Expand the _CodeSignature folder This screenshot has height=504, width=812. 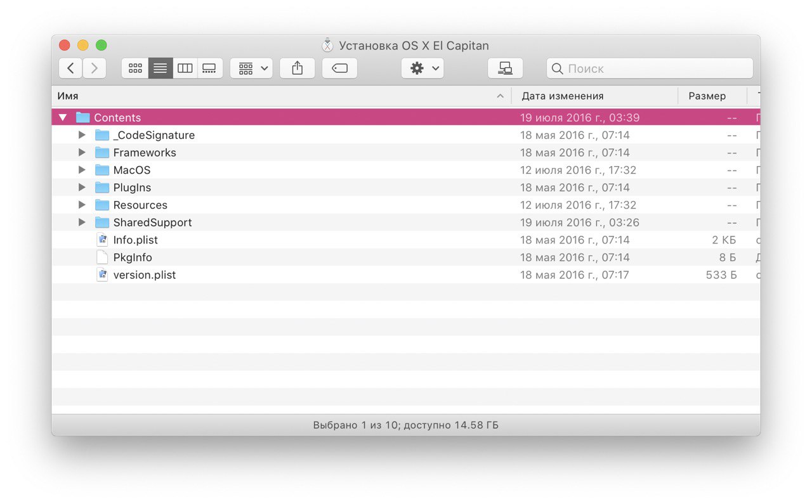tap(82, 135)
